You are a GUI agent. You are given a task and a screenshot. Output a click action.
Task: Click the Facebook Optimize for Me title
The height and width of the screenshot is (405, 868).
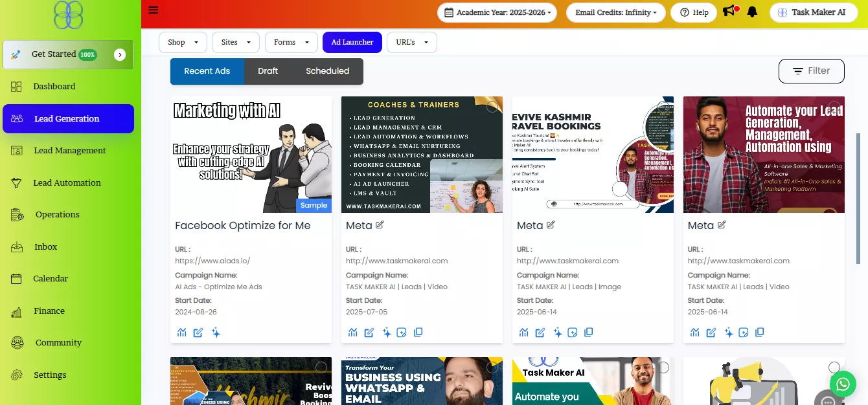[x=243, y=225]
